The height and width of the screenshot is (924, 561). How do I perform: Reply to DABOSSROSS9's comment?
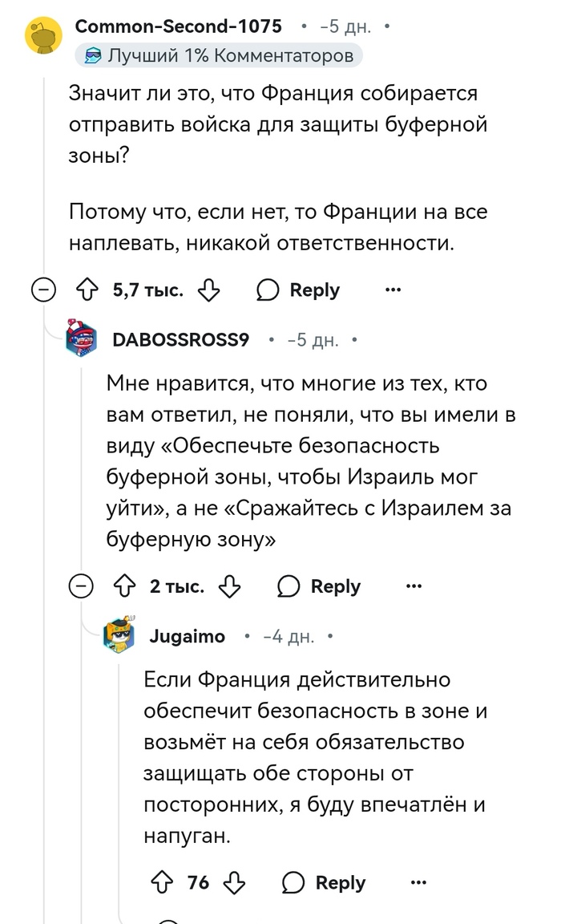click(x=319, y=587)
